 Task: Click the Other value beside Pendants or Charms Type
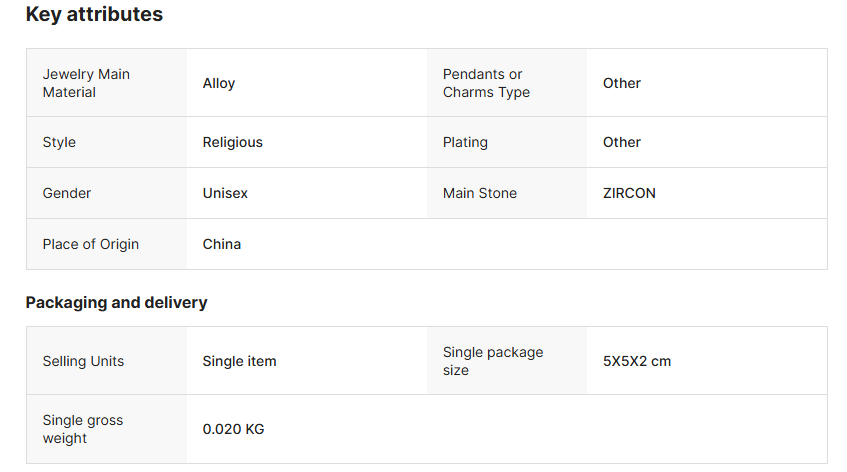click(x=622, y=83)
